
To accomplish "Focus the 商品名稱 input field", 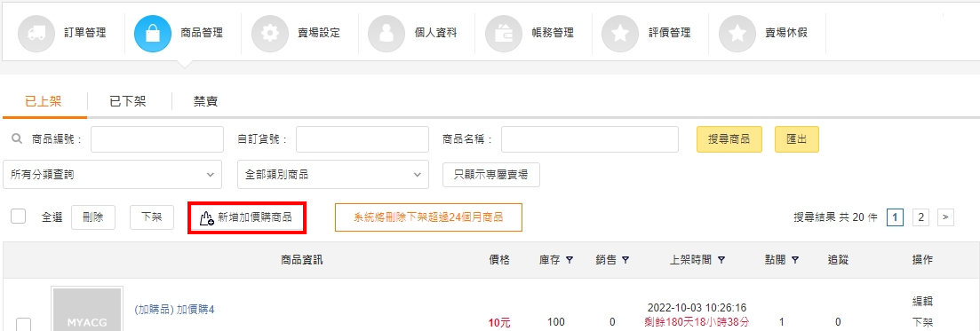I will click(x=589, y=139).
